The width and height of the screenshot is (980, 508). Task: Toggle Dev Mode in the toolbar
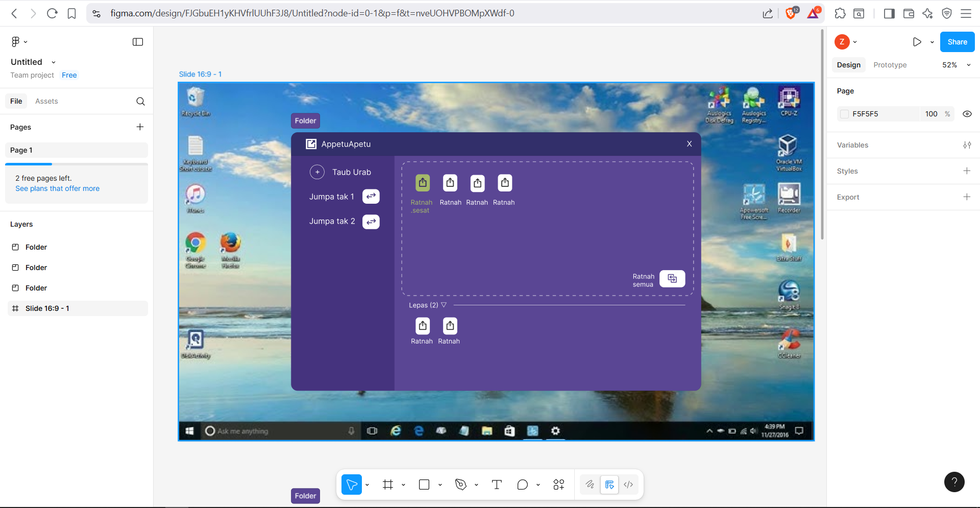[x=628, y=485]
